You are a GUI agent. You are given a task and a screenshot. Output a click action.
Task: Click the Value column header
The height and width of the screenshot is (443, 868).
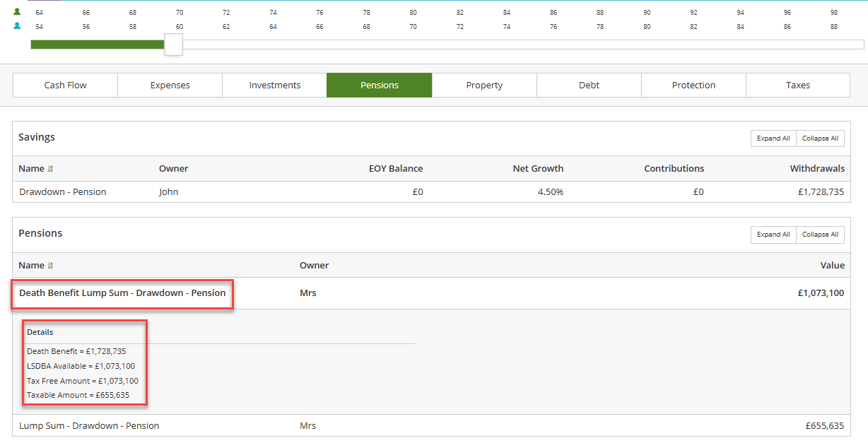833,266
